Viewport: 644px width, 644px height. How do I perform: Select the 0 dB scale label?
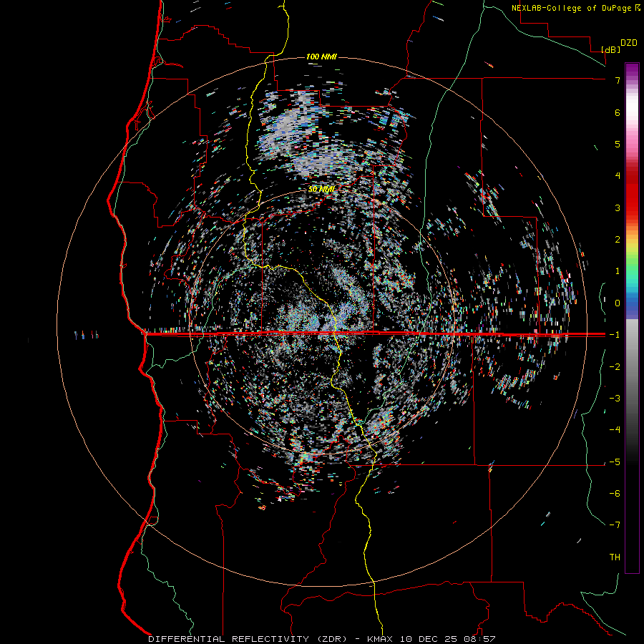(x=618, y=303)
